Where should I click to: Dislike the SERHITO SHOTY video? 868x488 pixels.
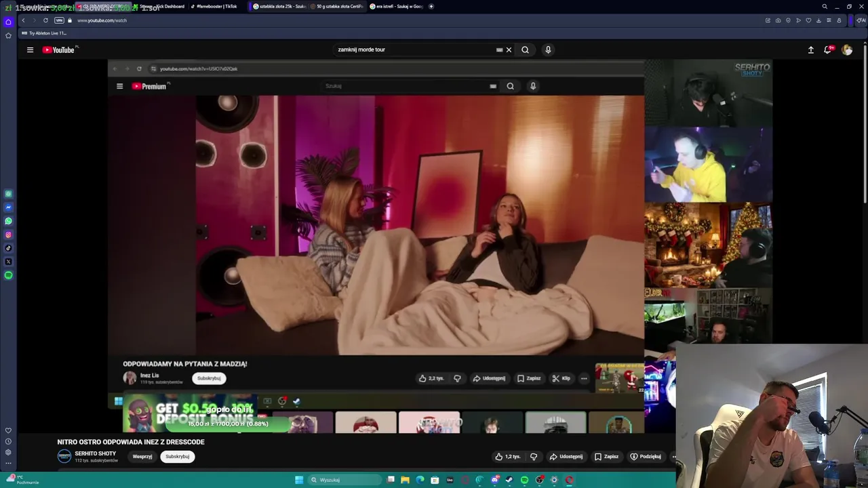click(534, 456)
